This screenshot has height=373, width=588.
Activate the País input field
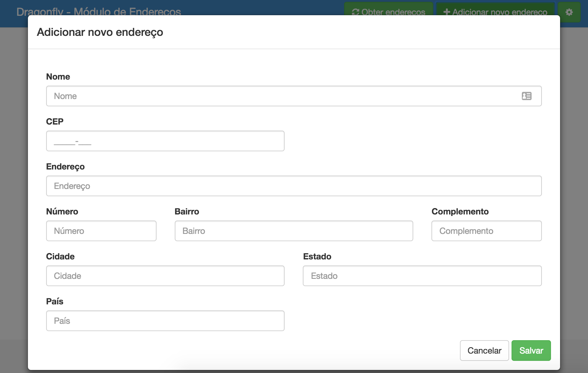pyautogui.click(x=165, y=321)
